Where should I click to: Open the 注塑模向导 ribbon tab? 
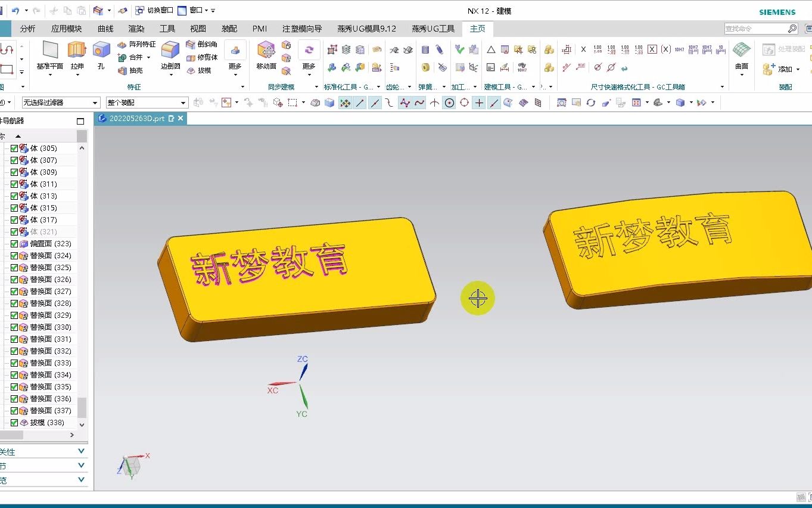coord(302,29)
